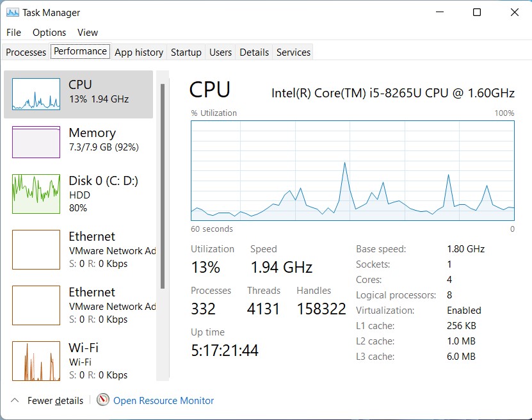The height and width of the screenshot is (420, 532).
Task: Open the File menu
Action: pyautogui.click(x=13, y=32)
